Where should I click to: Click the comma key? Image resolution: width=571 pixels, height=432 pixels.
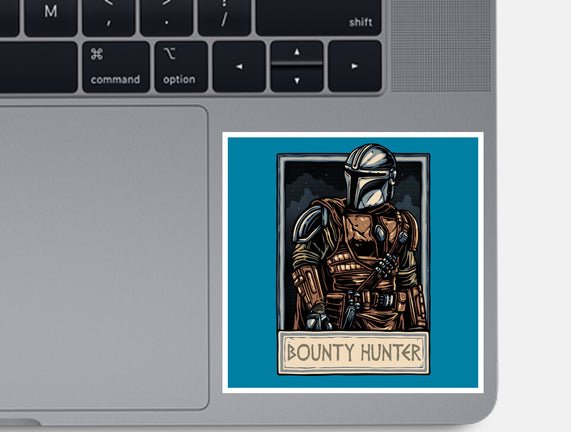(109, 17)
